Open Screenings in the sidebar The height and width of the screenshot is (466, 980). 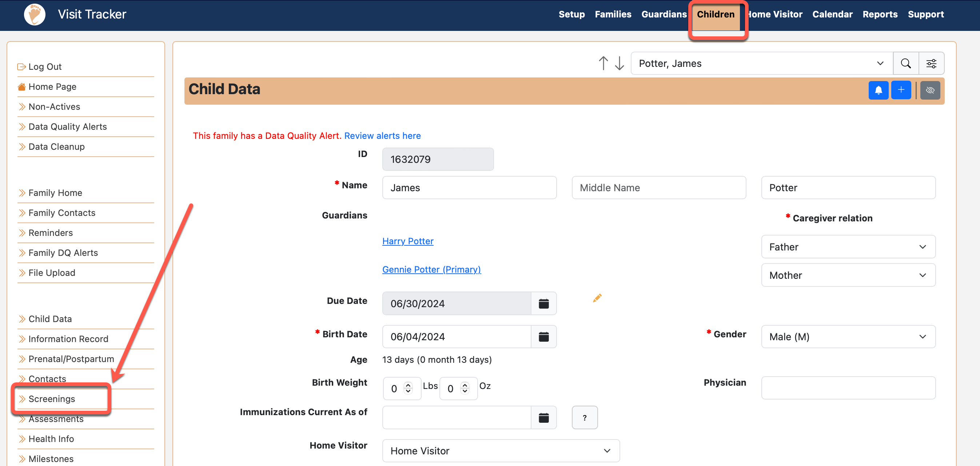(x=51, y=399)
